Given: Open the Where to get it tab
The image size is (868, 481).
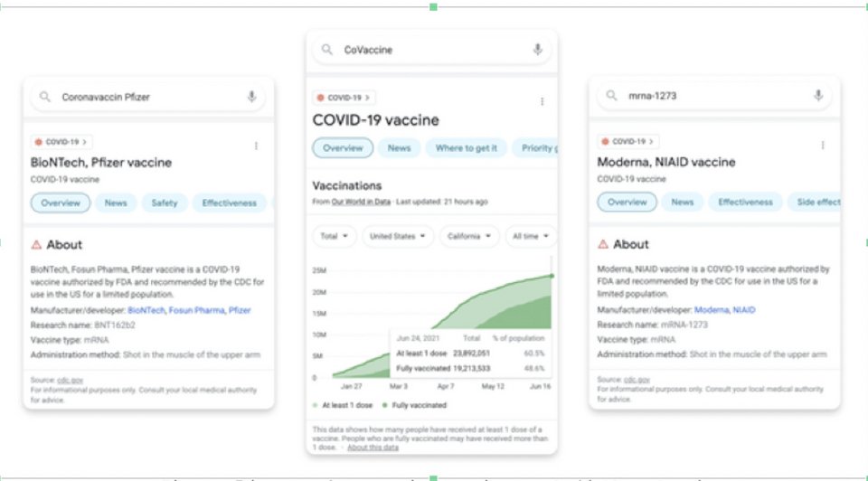Looking at the screenshot, I should 467,147.
